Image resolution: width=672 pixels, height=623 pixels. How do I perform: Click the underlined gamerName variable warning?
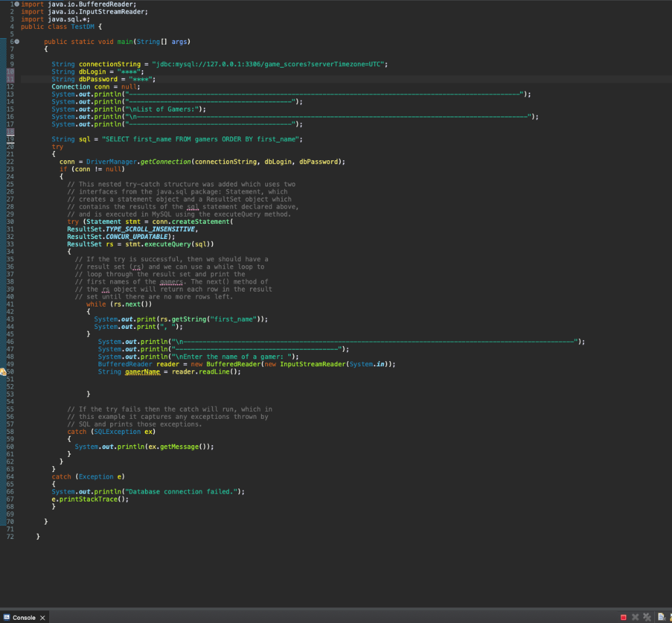click(x=142, y=372)
